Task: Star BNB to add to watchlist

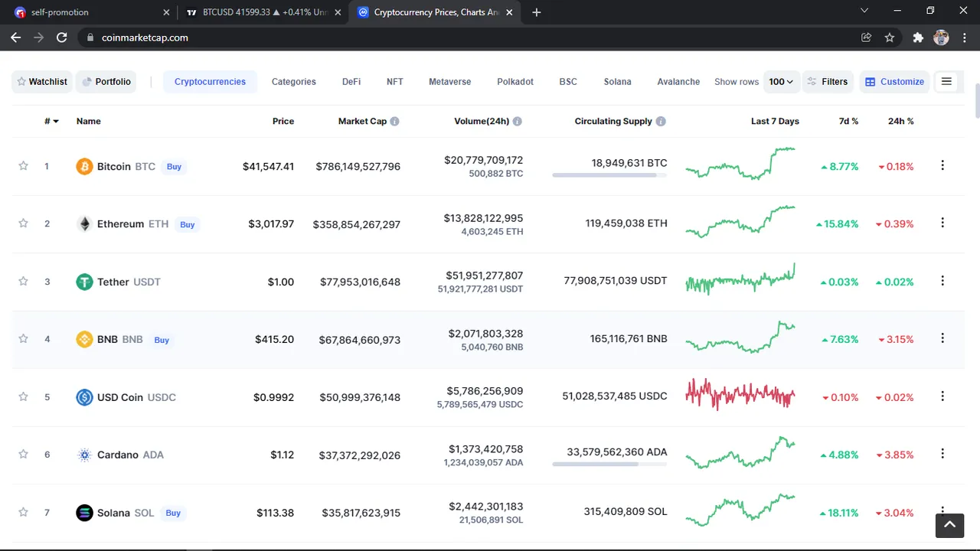Action: pyautogui.click(x=23, y=339)
